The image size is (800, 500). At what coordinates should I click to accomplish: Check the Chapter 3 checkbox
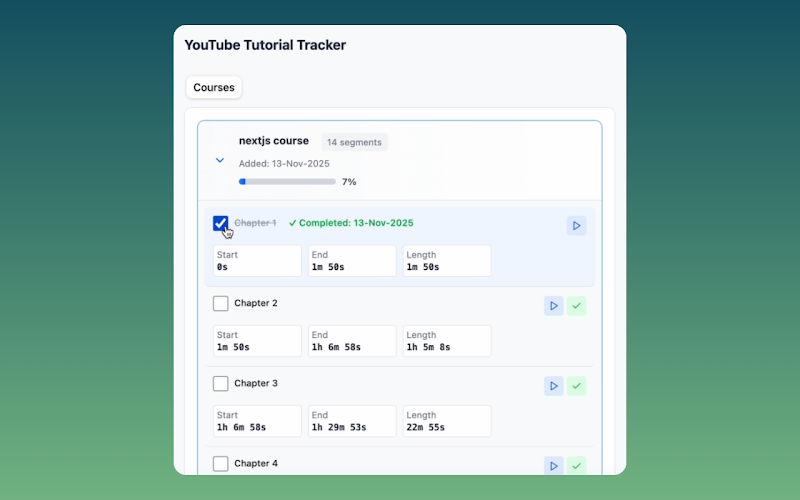220,383
